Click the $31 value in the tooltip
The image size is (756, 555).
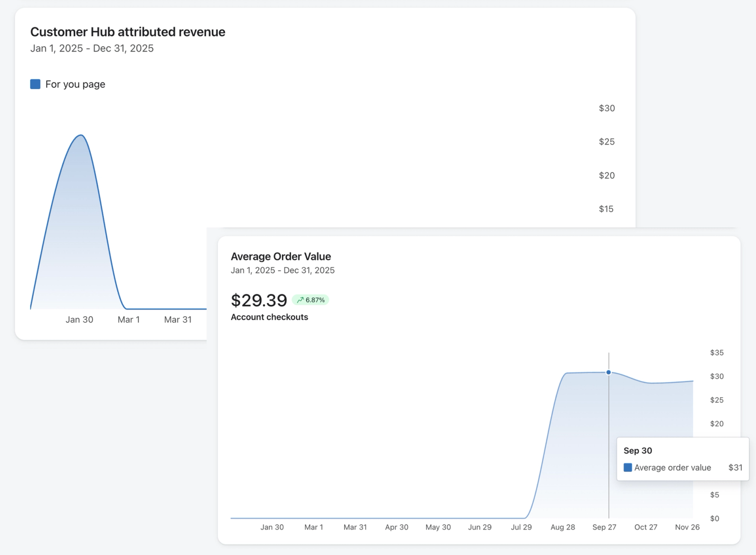735,468
